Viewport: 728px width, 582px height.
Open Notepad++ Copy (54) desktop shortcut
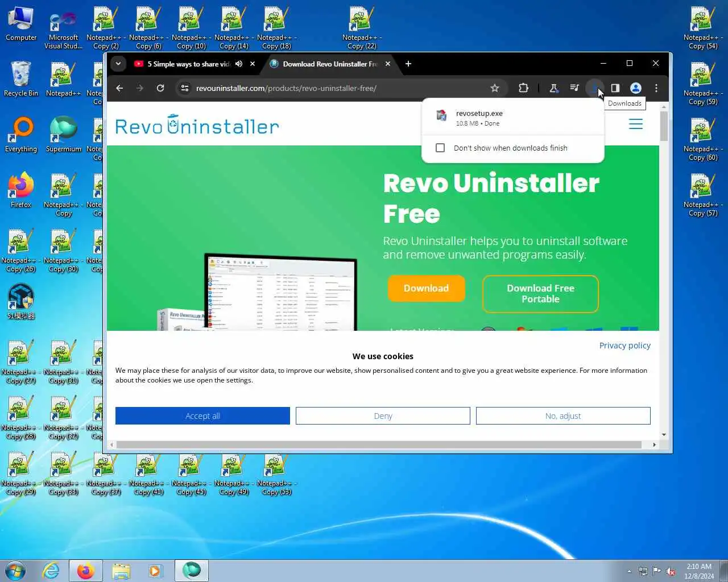(x=703, y=28)
